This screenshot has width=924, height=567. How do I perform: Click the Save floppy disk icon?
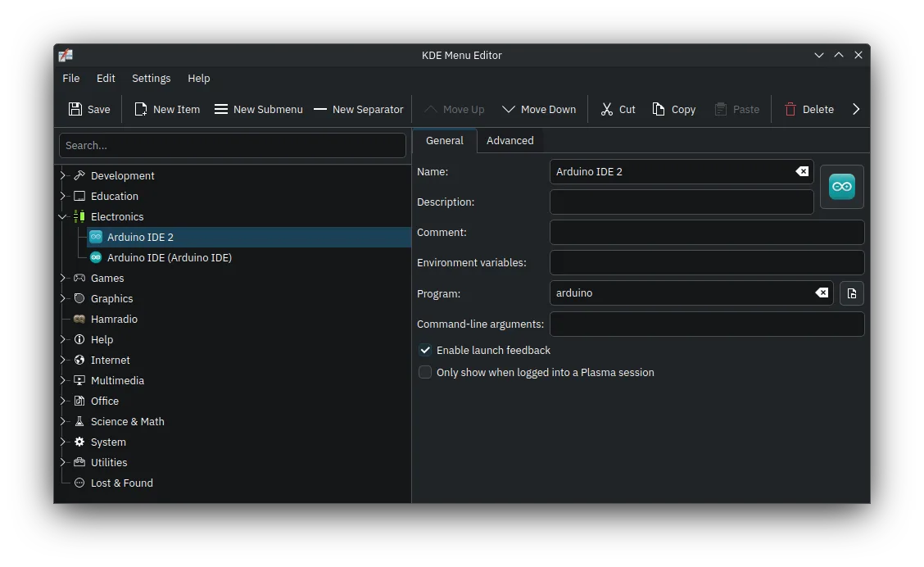pyautogui.click(x=75, y=109)
